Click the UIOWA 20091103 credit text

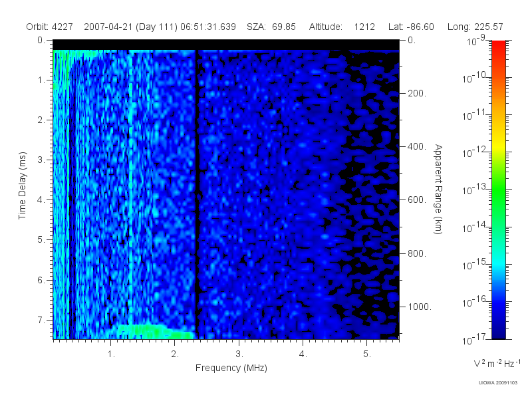coord(497,383)
